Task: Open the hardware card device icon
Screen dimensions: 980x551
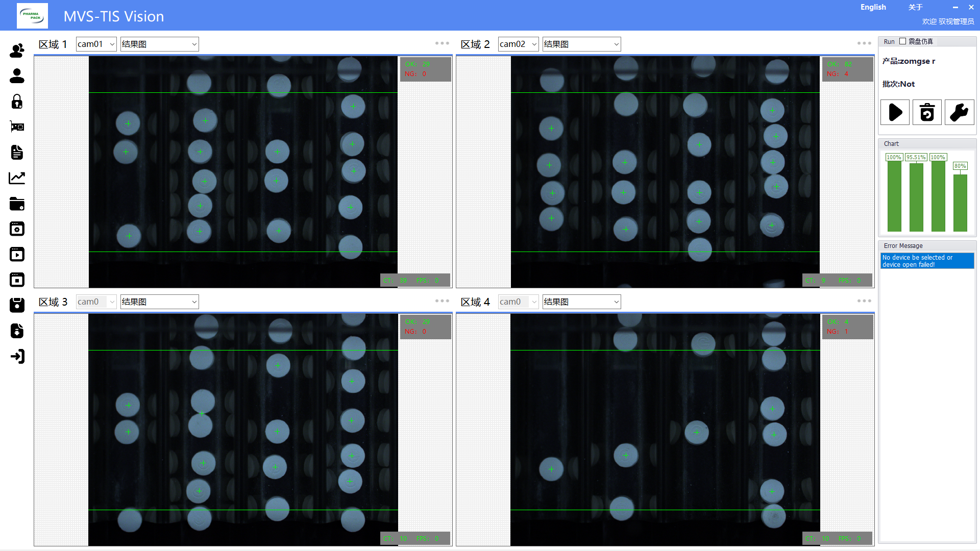Action: pos(17,127)
